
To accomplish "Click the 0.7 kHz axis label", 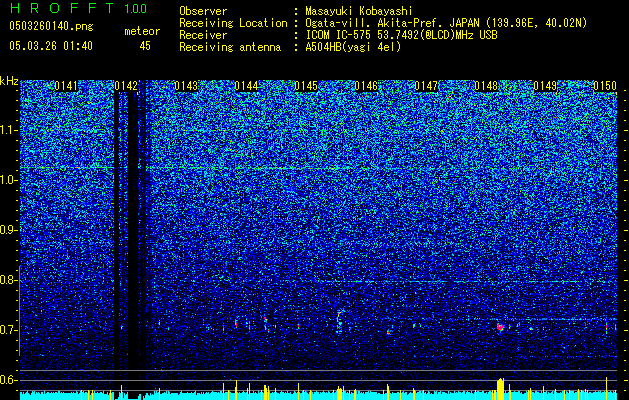I will tap(9, 330).
